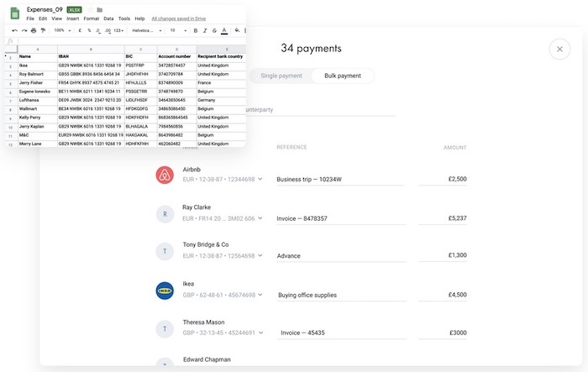588x372 pixels.
Task: Star the Expenses_09 spreadsheet
Action: pyautogui.click(x=91, y=10)
